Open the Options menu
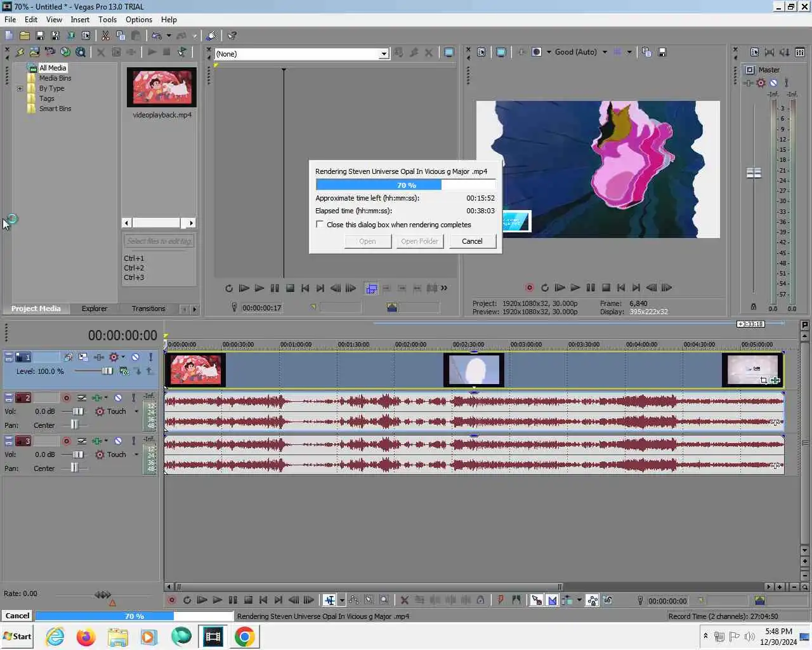The width and height of the screenshot is (812, 650). click(x=139, y=20)
